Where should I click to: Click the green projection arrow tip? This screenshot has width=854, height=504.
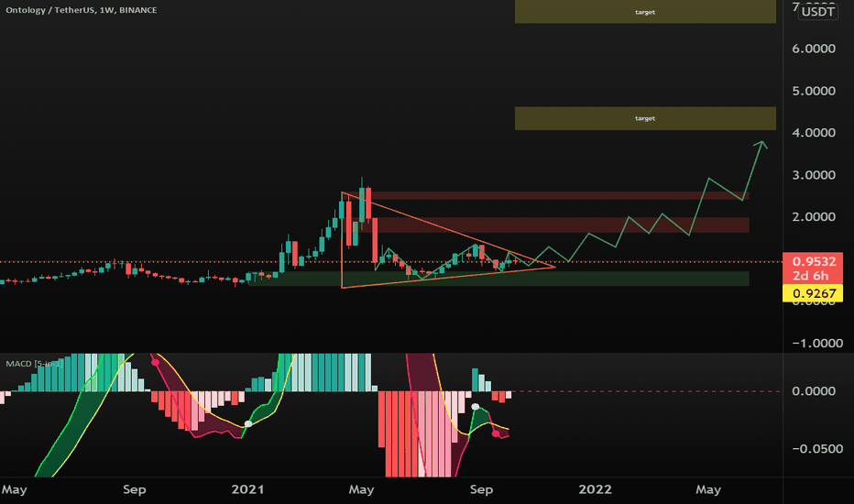click(761, 143)
